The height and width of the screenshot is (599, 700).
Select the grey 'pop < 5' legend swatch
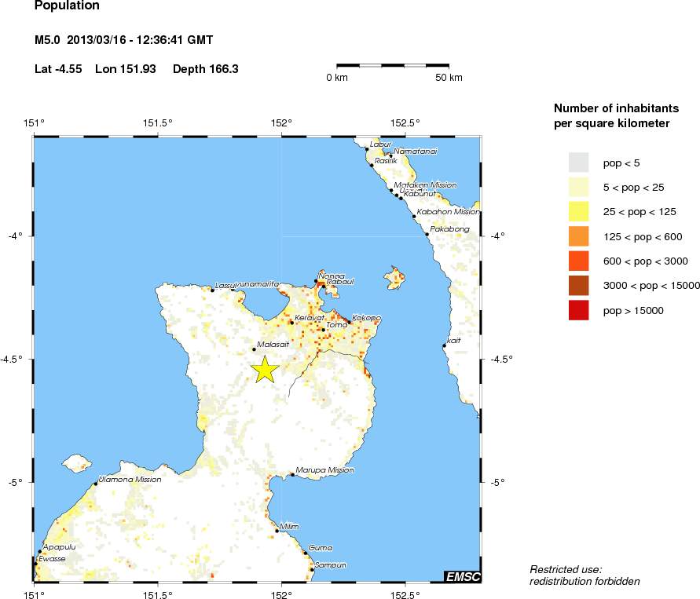578,162
